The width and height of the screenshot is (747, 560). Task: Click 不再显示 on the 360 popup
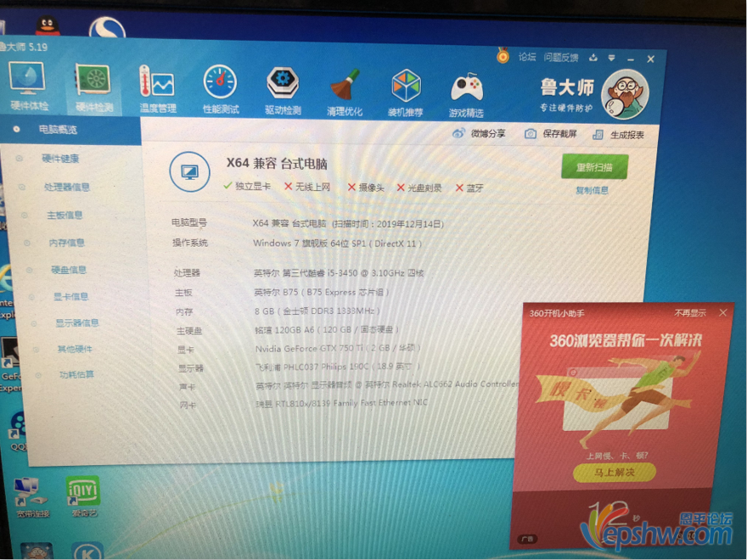[690, 313]
